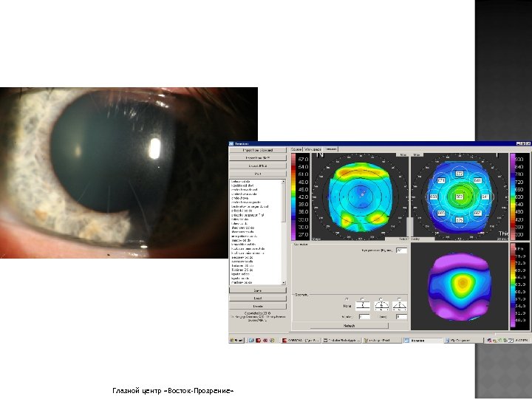Click the kPa tension color scale bar
This screenshot has height=399, width=532.
click(512, 286)
